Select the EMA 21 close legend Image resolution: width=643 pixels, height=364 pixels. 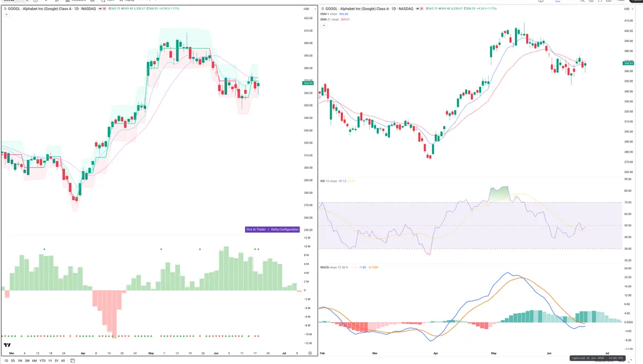[330, 19]
